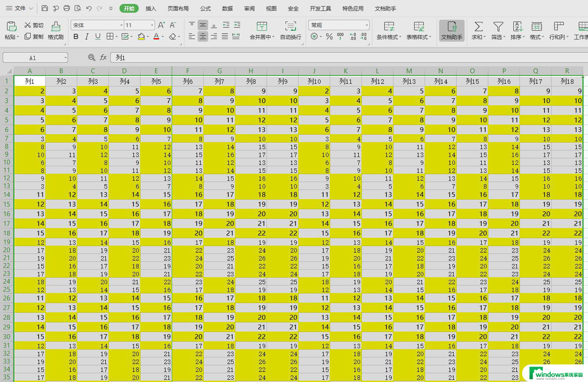The height and width of the screenshot is (382, 588).
Task: Click the formula bar containing 列1
Action: point(349,57)
